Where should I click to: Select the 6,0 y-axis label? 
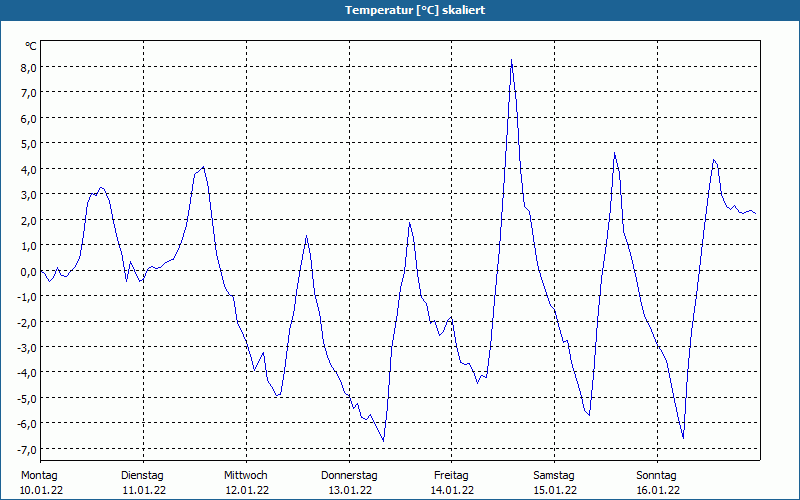[29, 118]
